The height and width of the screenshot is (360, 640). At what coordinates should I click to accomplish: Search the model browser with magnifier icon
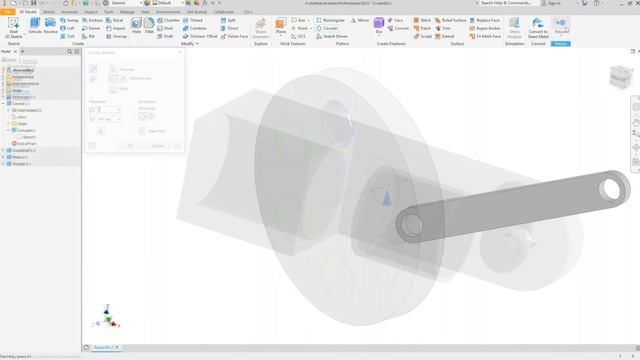tap(69, 51)
